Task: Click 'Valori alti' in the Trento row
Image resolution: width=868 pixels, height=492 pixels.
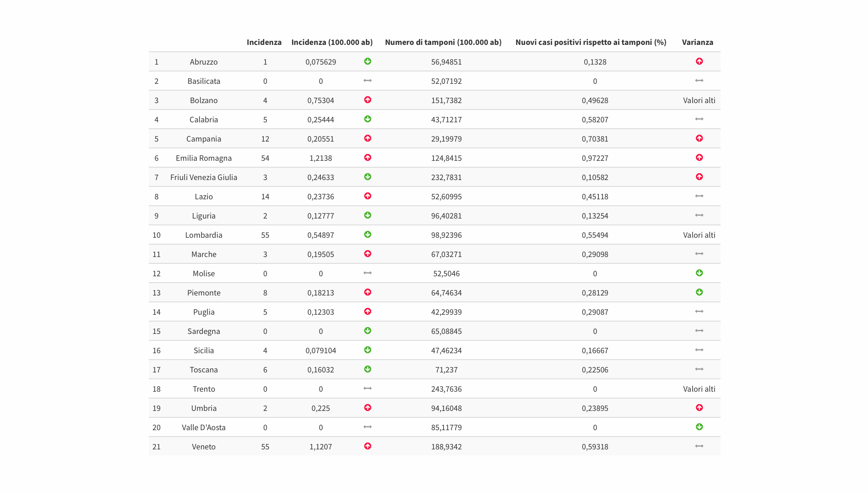Action: 699,389
